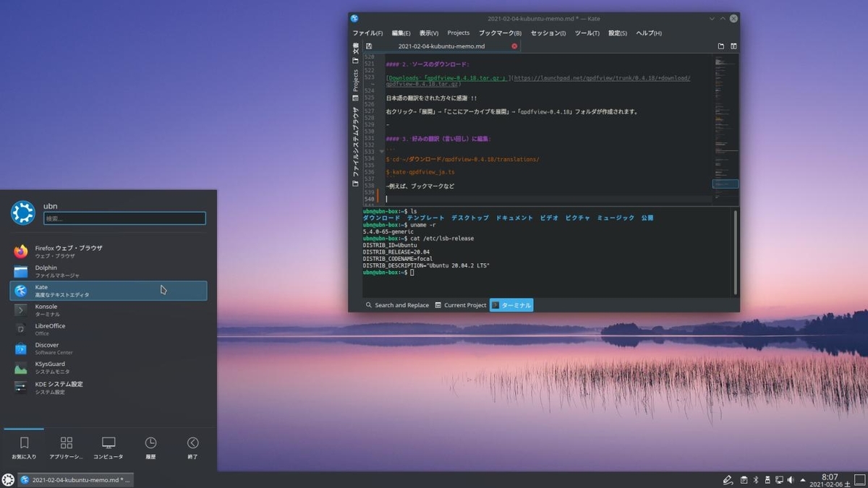Open audio volume tray icon
The width and height of the screenshot is (868, 488).
pyautogui.click(x=791, y=479)
